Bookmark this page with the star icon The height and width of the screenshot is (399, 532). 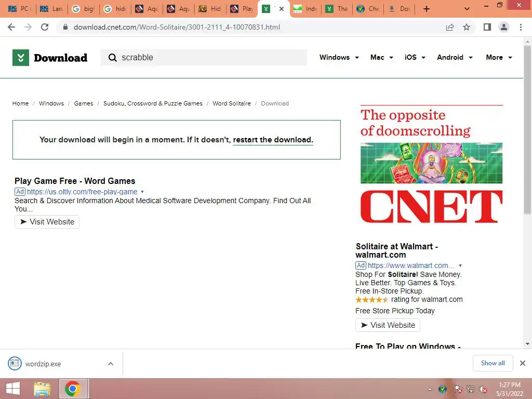coord(467,27)
